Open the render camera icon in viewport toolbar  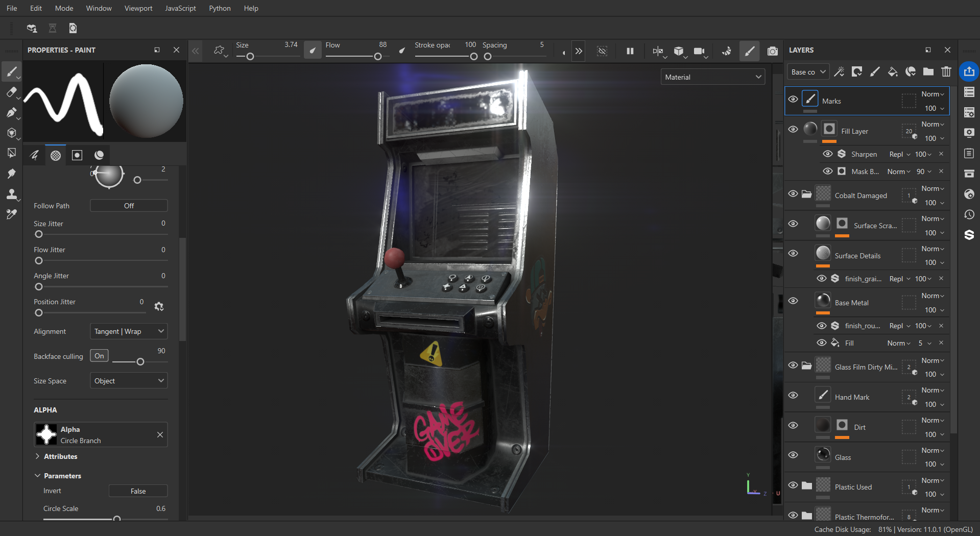coord(773,51)
